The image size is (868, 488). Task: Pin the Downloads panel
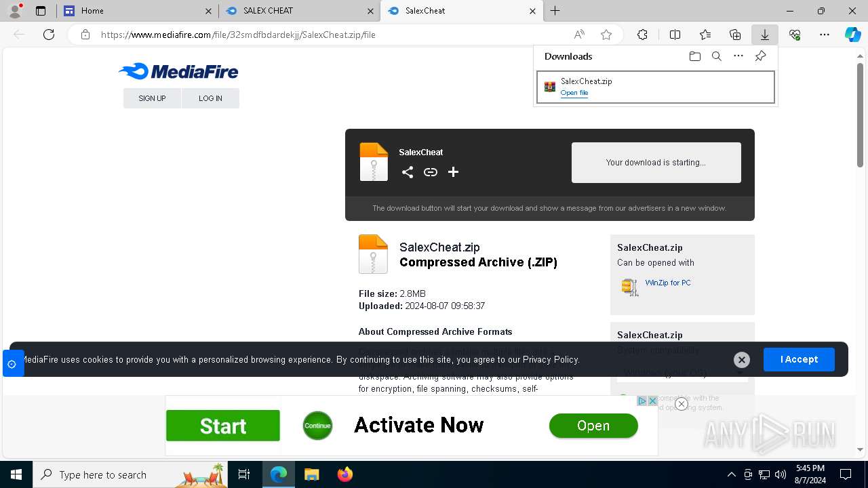(760, 56)
